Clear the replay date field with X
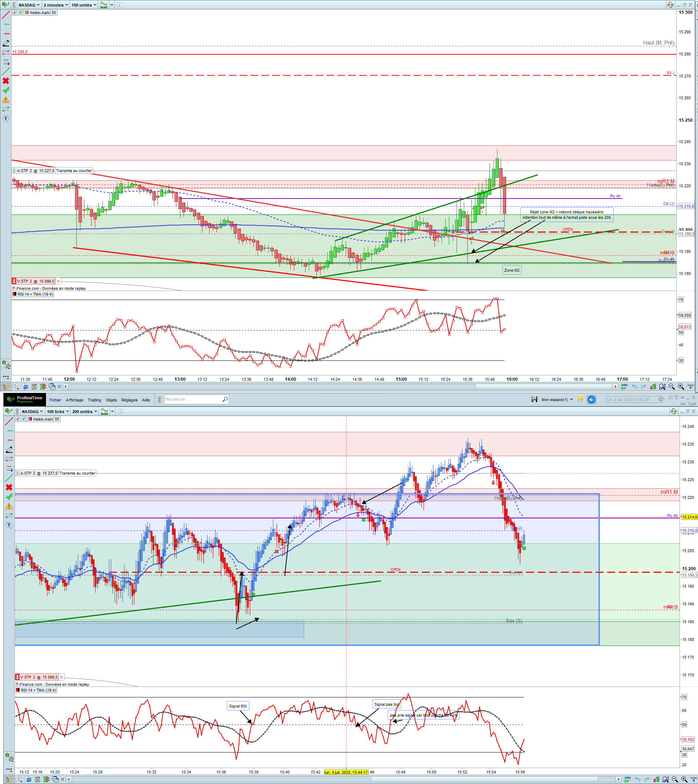Viewport: 698px width, 784px height. click(x=661, y=400)
